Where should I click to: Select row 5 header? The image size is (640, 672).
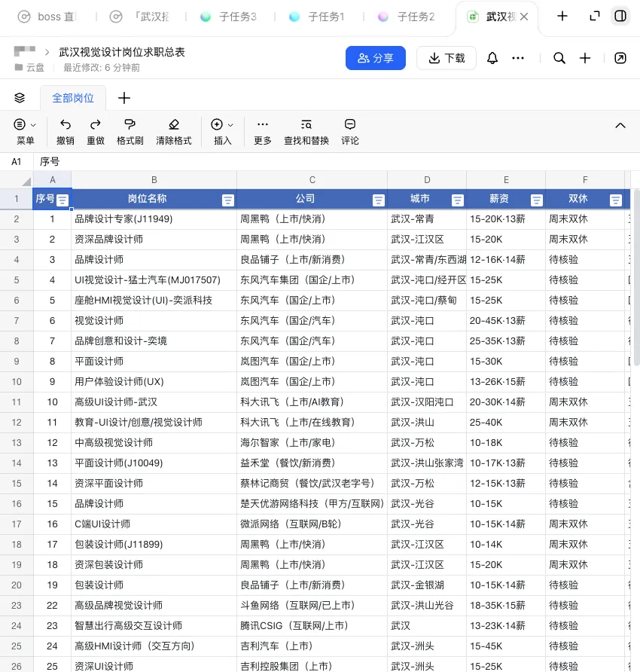point(17,279)
